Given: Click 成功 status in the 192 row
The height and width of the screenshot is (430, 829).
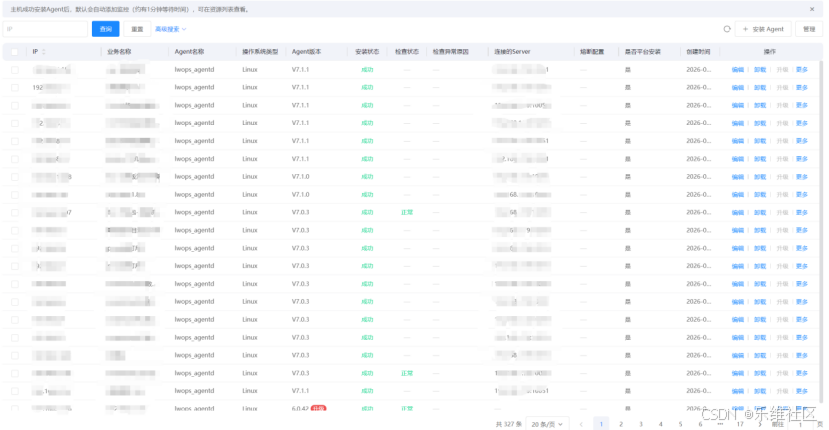Looking at the screenshot, I should pyautogui.click(x=367, y=87).
